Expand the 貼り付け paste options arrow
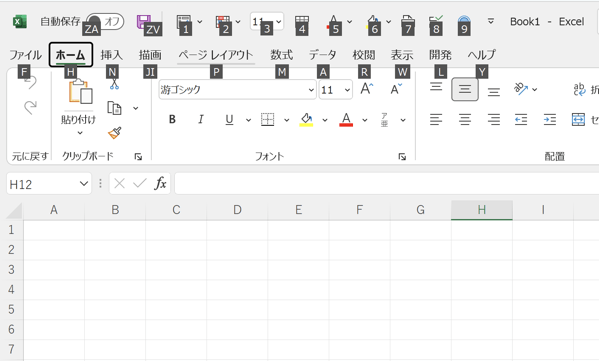Viewport: 599px width, 361px height. coord(80,133)
